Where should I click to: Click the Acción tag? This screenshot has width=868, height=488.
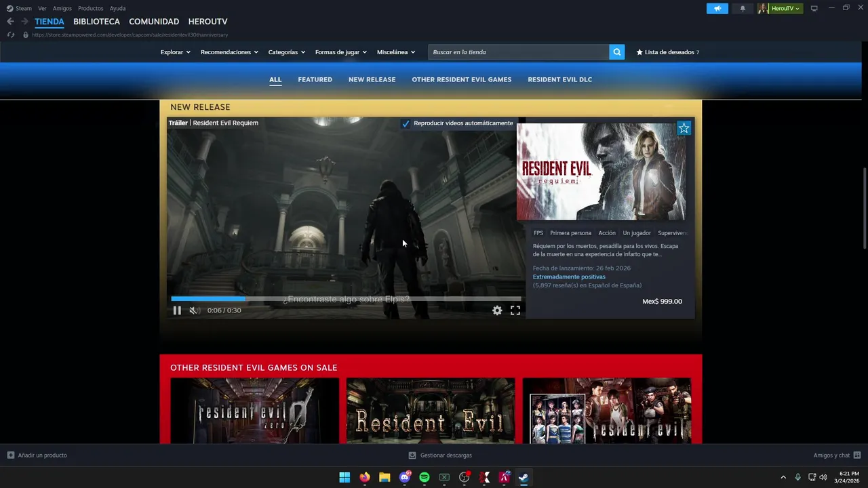click(607, 233)
